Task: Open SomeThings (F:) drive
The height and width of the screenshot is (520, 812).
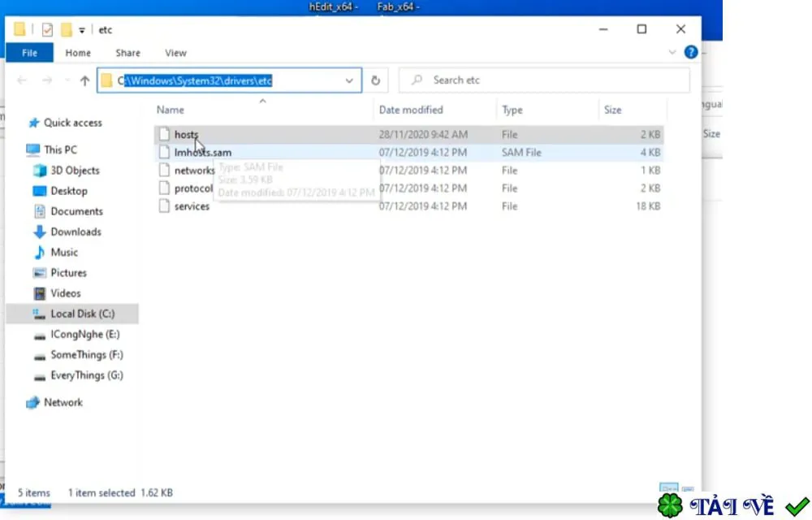Action: 87,355
